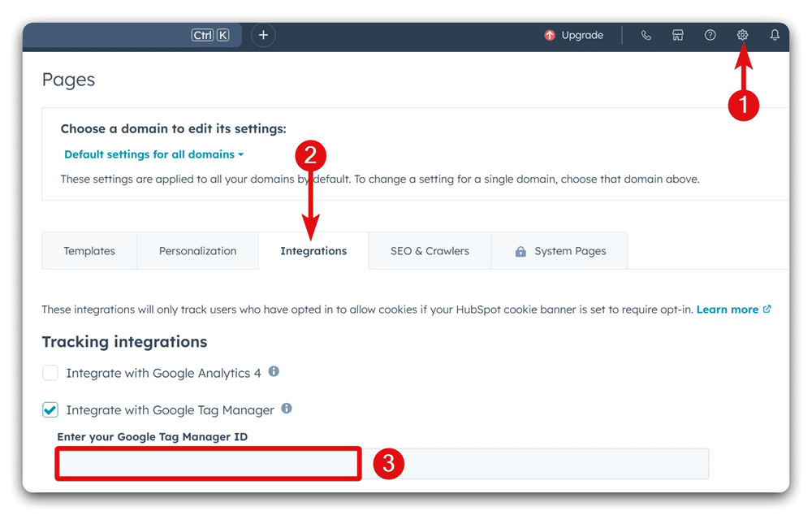Click the Google Tag Manager ID input field
The image size is (812, 515).
click(207, 463)
